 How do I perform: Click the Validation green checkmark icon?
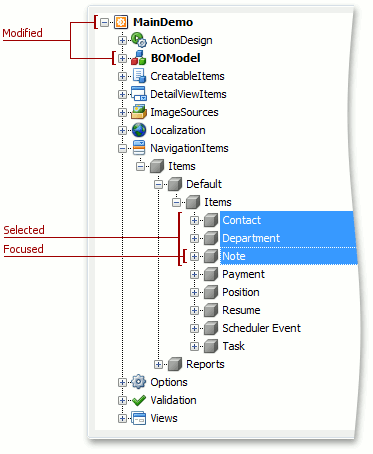coord(139,400)
